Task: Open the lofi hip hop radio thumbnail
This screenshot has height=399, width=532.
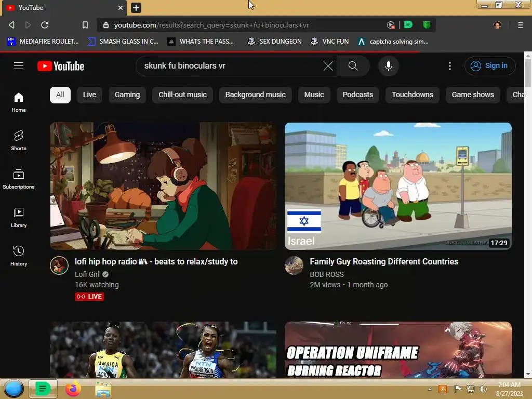Action: click(x=163, y=186)
